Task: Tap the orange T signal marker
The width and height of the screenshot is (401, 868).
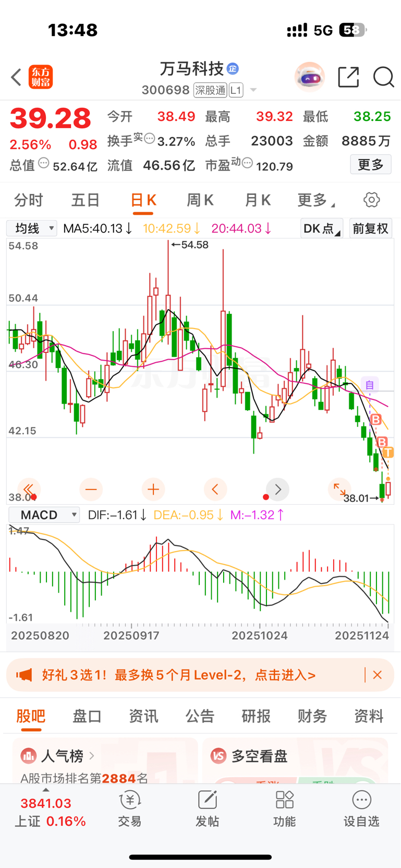Action: (388, 452)
